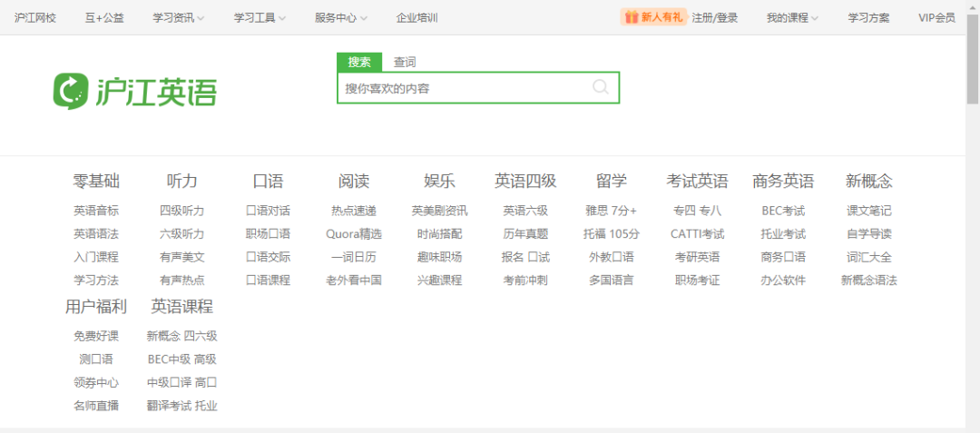Open the 考试英语 category heading
The height and width of the screenshot is (433, 980).
698,182
